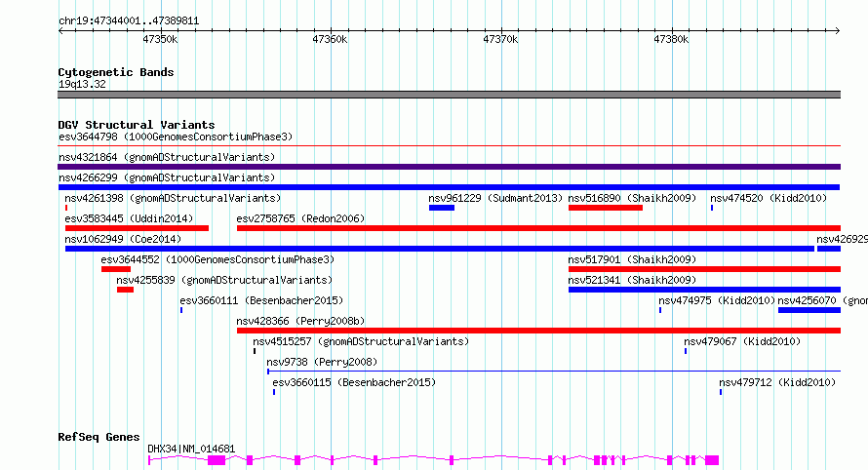Click the esv3644552 1000GenomesConsortiumPhase3 label

(217, 259)
